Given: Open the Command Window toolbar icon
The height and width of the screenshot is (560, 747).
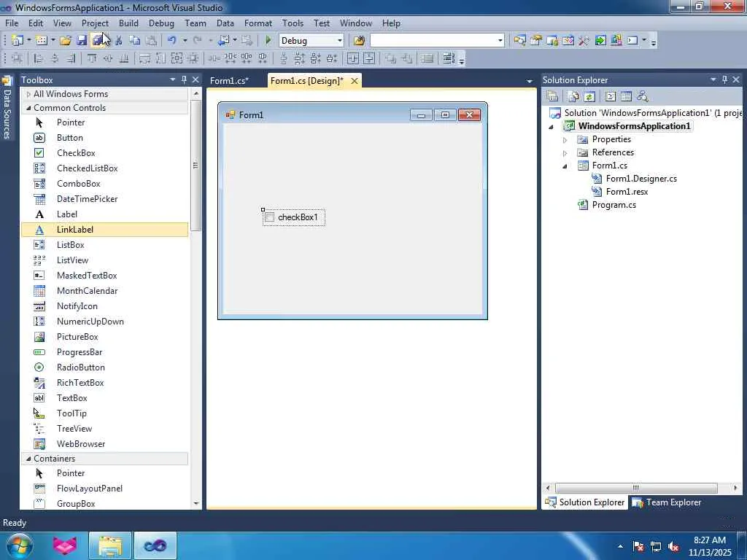Looking at the screenshot, I should click(632, 41).
